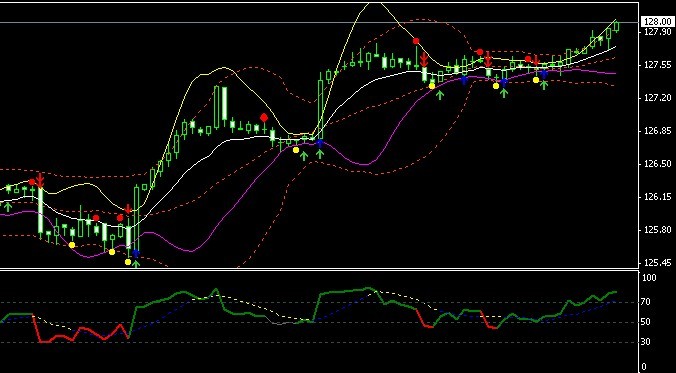The image size is (676, 373).
Task: Select the highest red dot near 127.80
Action: click(416, 41)
